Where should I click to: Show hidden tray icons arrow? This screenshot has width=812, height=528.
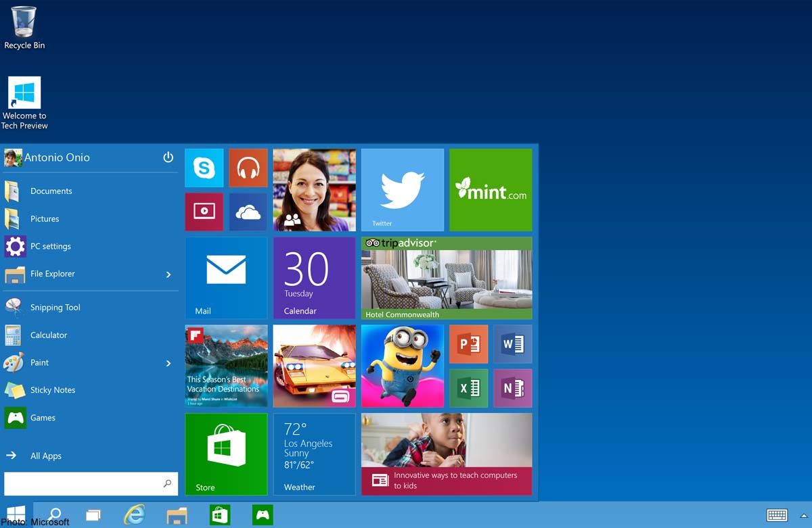804,516
